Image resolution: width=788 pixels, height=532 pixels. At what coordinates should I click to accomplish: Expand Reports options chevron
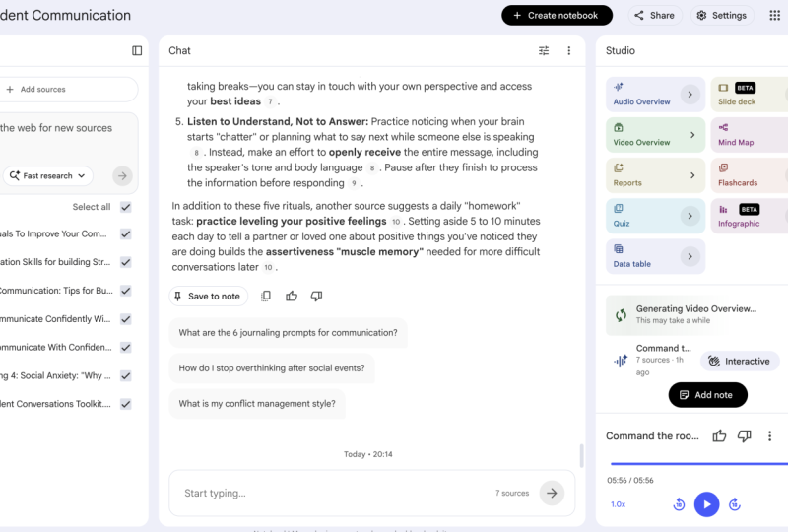pyautogui.click(x=692, y=175)
